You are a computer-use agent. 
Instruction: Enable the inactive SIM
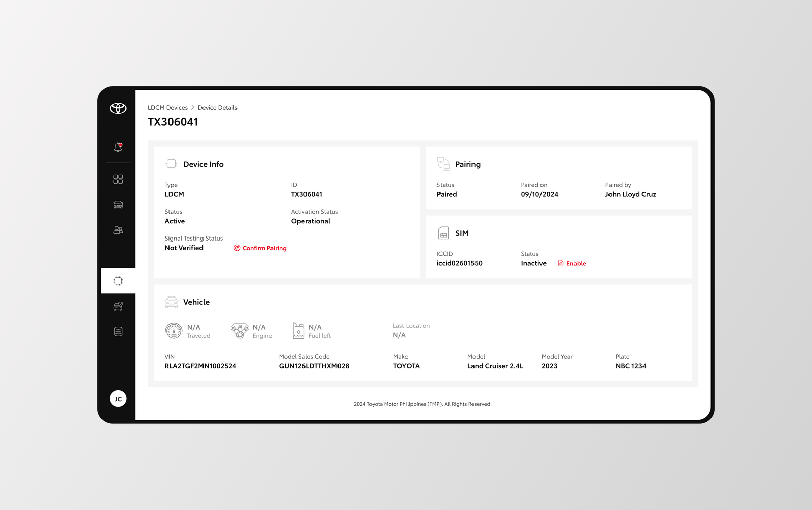[572, 264]
